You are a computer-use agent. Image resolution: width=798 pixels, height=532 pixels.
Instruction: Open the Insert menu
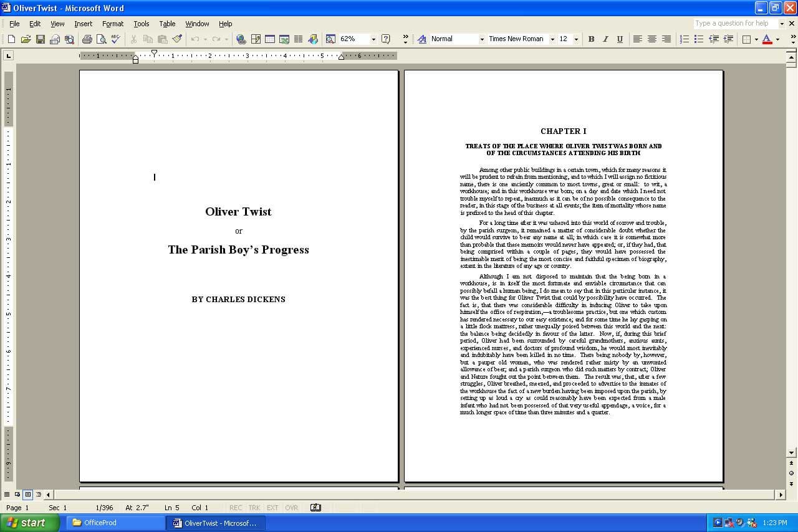[83, 24]
